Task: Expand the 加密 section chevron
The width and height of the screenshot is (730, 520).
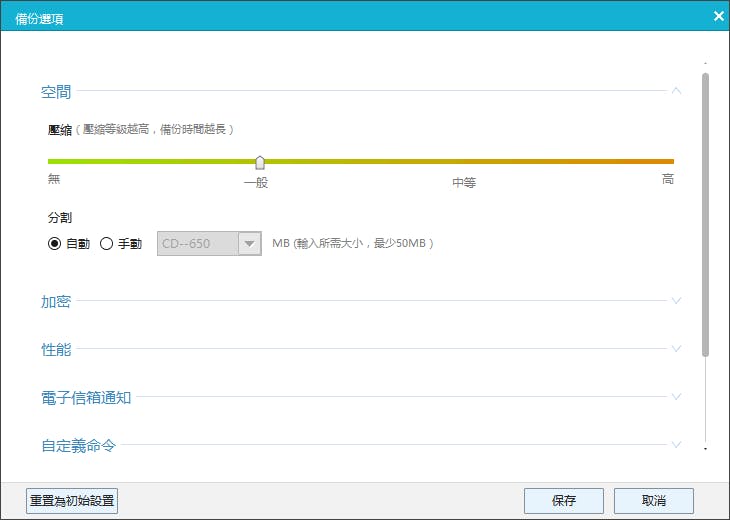Action: point(676,301)
